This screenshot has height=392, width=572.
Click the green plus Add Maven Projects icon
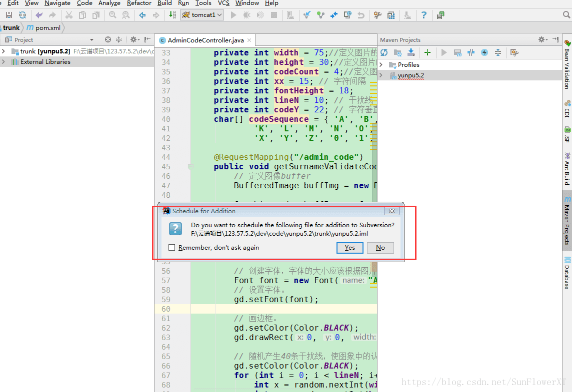tap(427, 52)
